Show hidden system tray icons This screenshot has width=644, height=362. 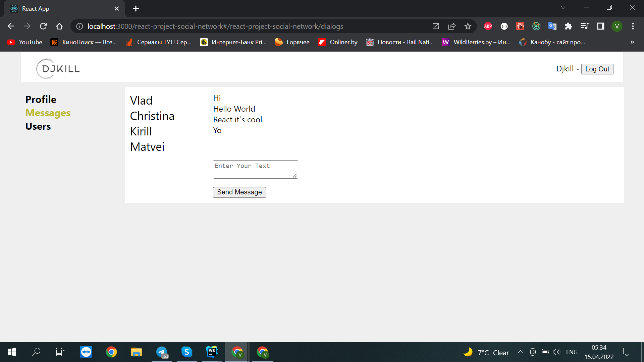click(x=521, y=352)
